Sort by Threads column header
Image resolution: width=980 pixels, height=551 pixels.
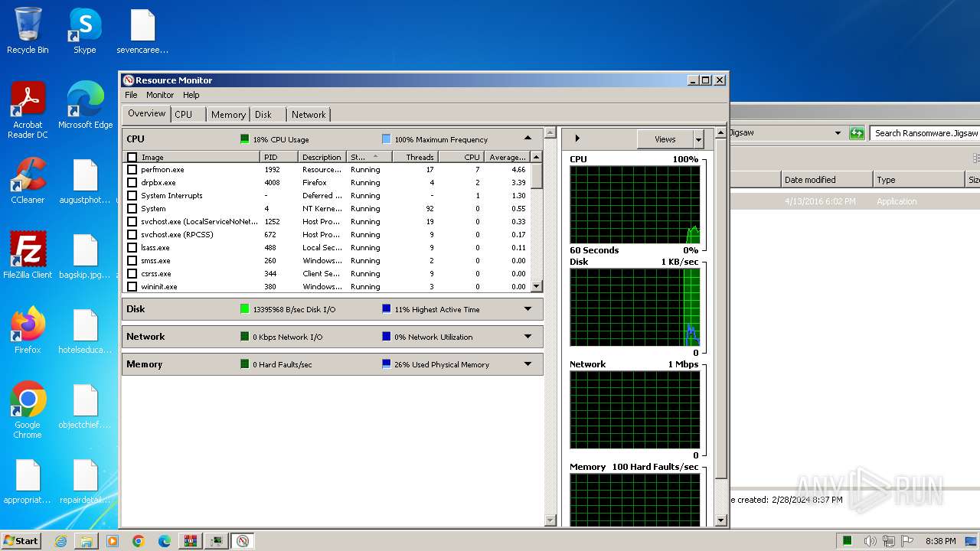point(414,157)
